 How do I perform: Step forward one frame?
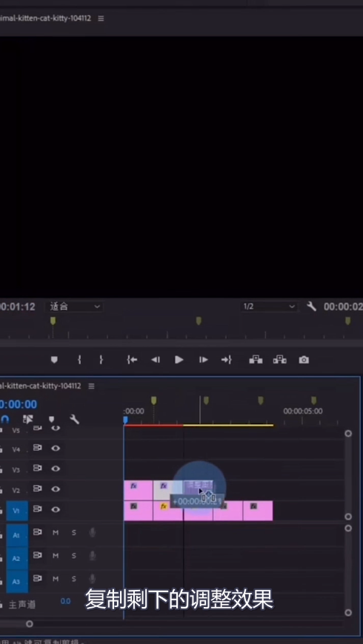click(x=204, y=360)
